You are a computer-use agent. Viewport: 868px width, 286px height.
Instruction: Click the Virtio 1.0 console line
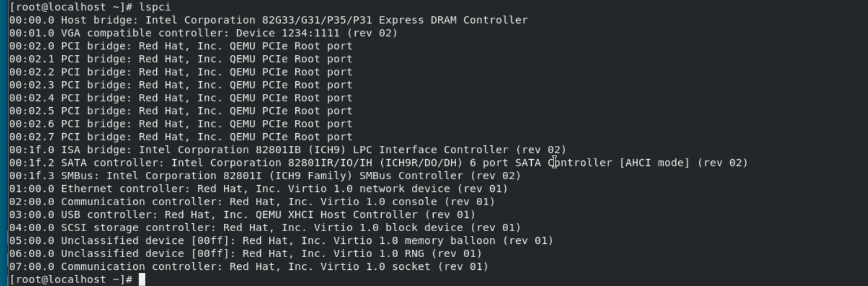click(x=251, y=202)
